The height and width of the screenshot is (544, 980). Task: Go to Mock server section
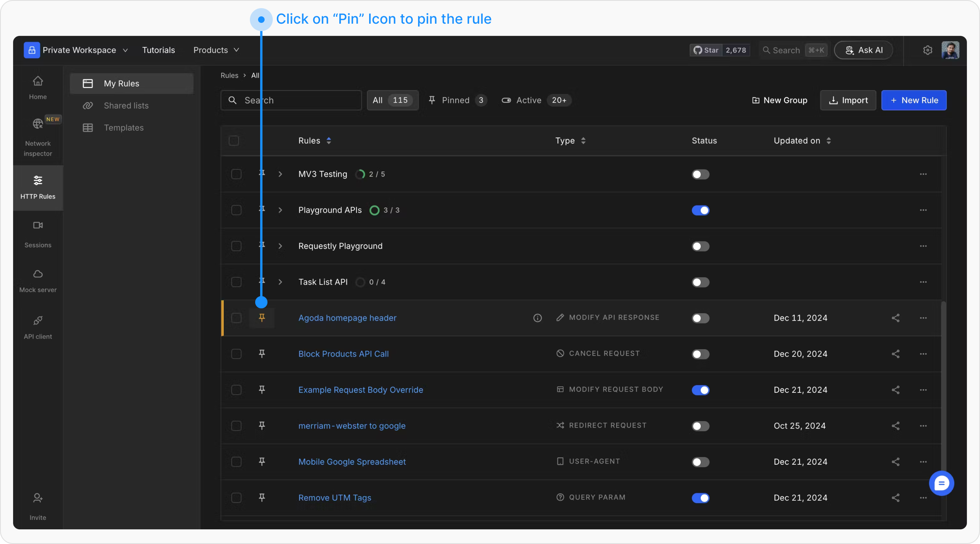38,281
